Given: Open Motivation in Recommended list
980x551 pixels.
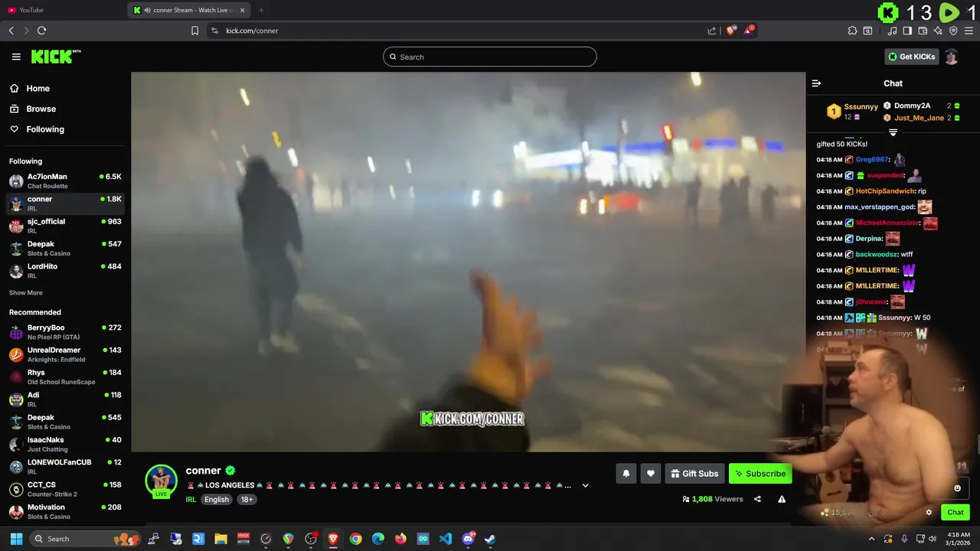Looking at the screenshot, I should click(x=65, y=511).
